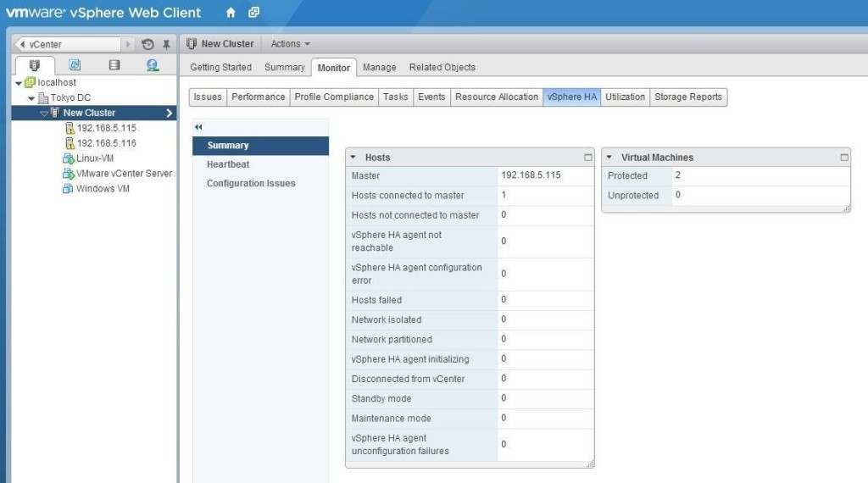The width and height of the screenshot is (868, 483).
Task: Click the Master value 192.168.5.115
Action: pos(531,175)
